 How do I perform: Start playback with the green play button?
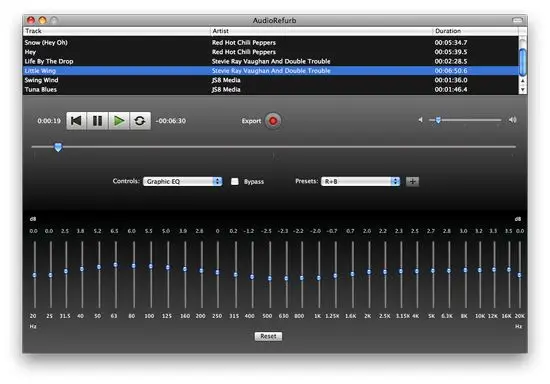119,121
